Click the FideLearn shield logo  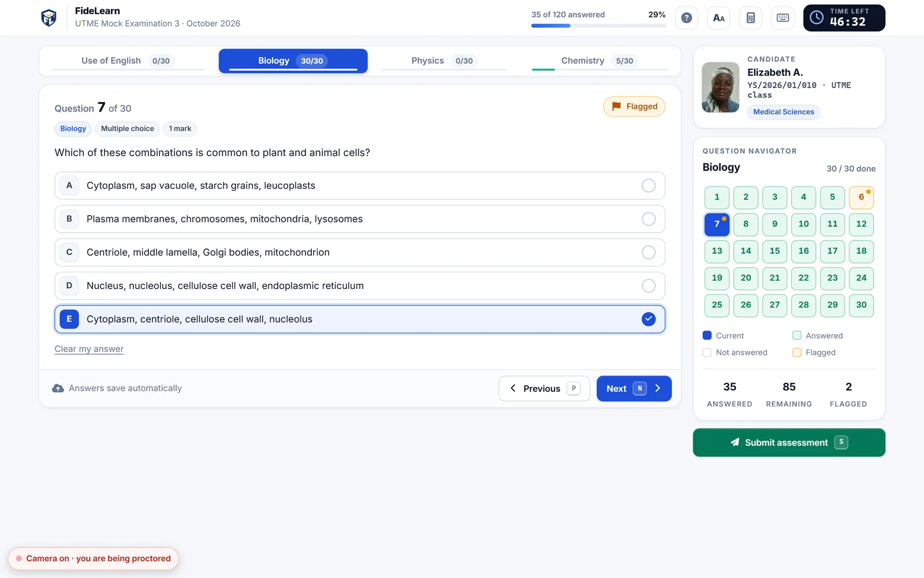[49, 18]
